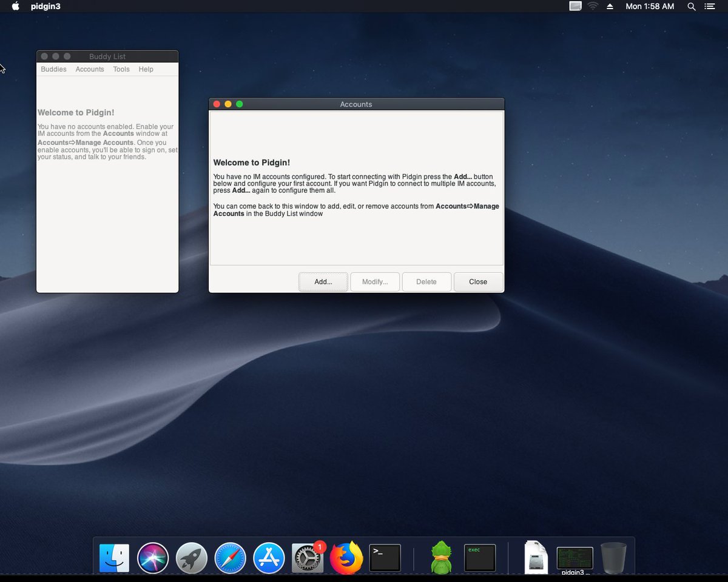
Task: Zoom the Accounts window with green button
Action: tap(240, 104)
